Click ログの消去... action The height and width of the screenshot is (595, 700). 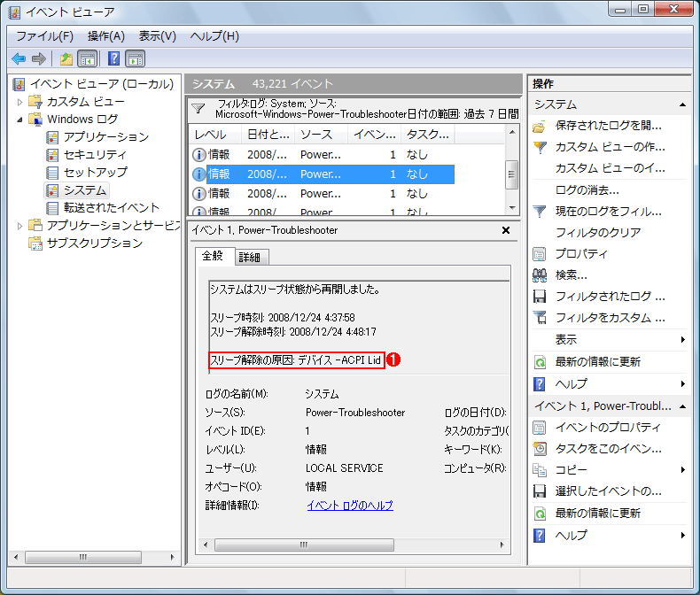point(587,190)
